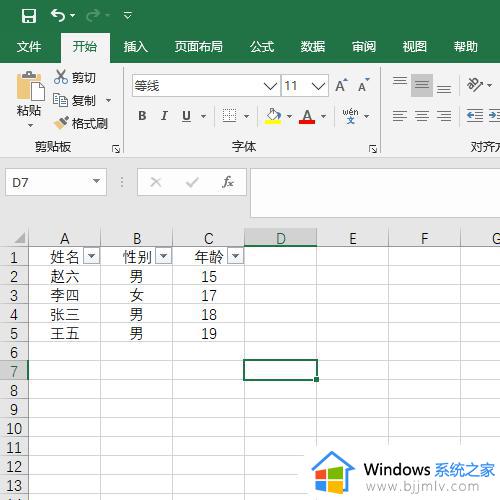Switch to the 视图 tab

tap(414, 47)
